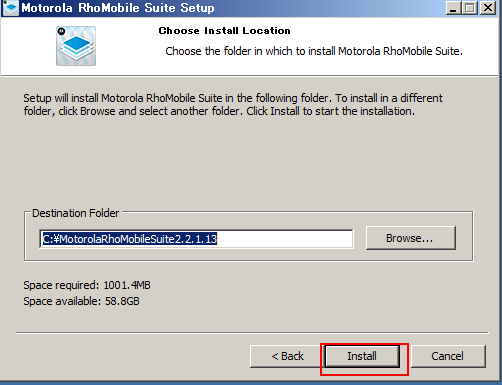This screenshot has height=385, width=502.
Task: Maximize the setup window
Action: [470, 8]
